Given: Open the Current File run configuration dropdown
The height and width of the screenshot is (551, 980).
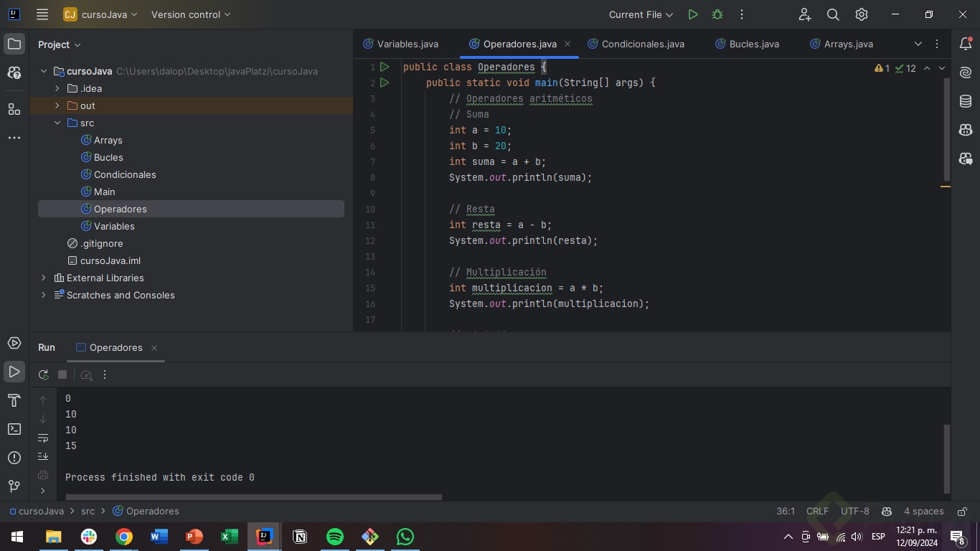Looking at the screenshot, I should pos(641,14).
